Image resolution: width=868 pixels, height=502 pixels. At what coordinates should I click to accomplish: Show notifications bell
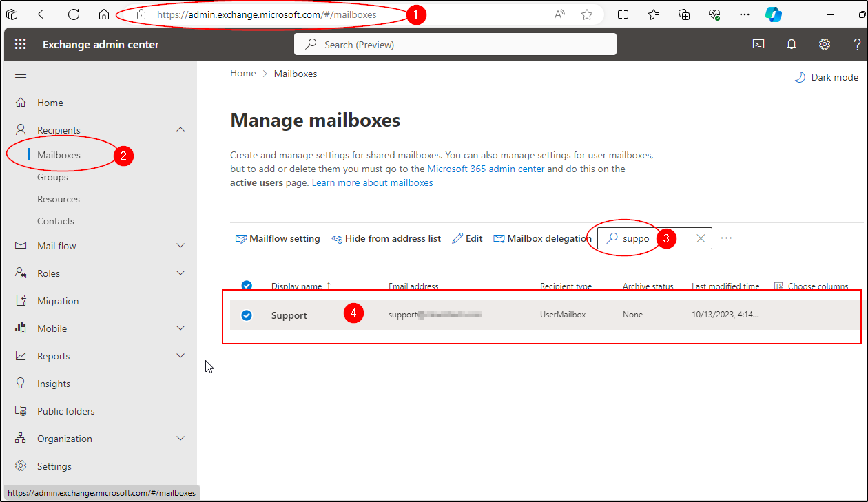click(x=792, y=44)
